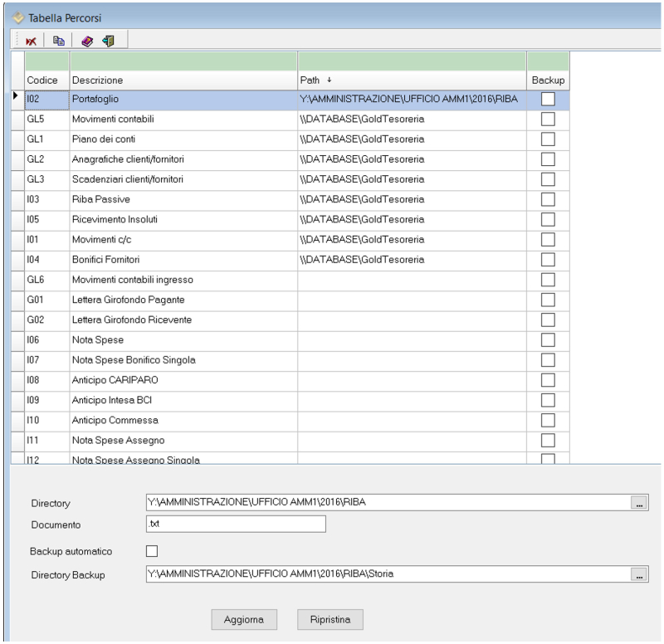
Task: Toggle Backup checkbox for Nota Spese row
Action: pyautogui.click(x=548, y=340)
